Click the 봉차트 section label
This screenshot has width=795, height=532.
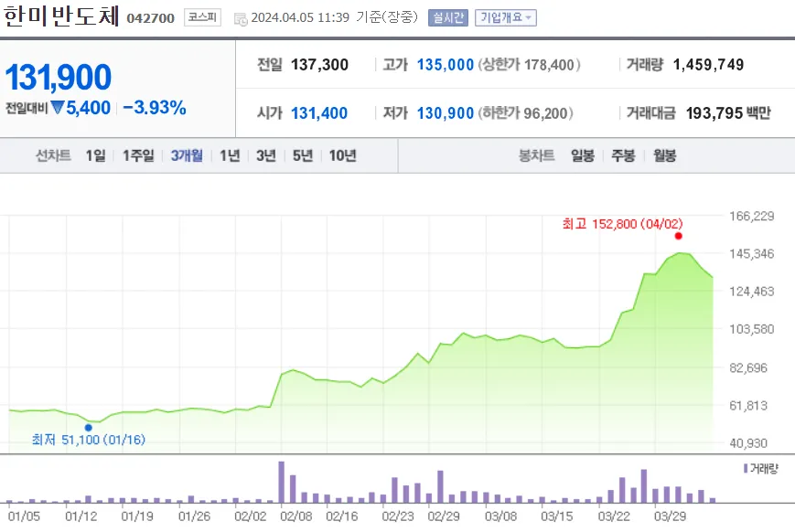(x=536, y=155)
